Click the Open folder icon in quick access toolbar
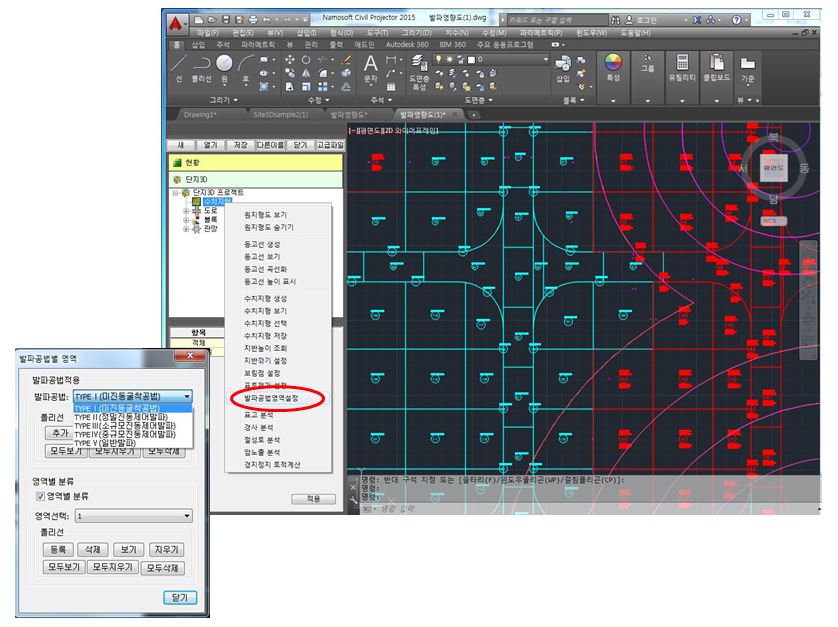This screenshot has height=627, width=838. [212, 20]
